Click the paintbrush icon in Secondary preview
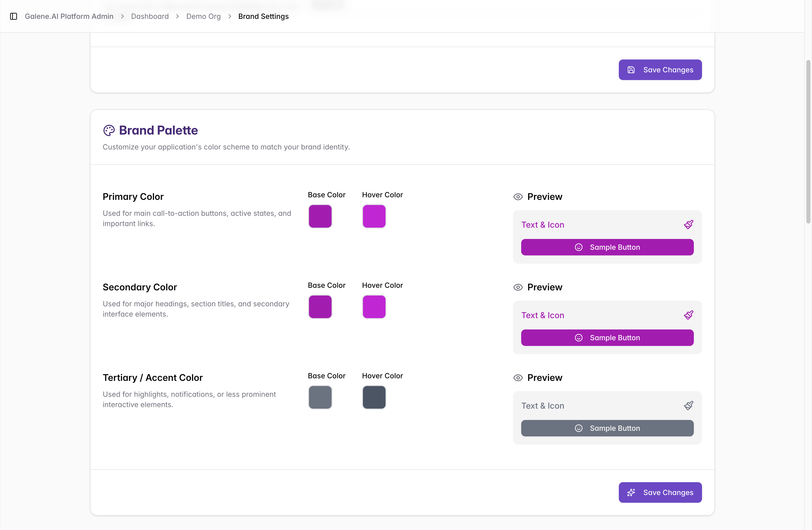This screenshot has height=530, width=812. pos(689,315)
